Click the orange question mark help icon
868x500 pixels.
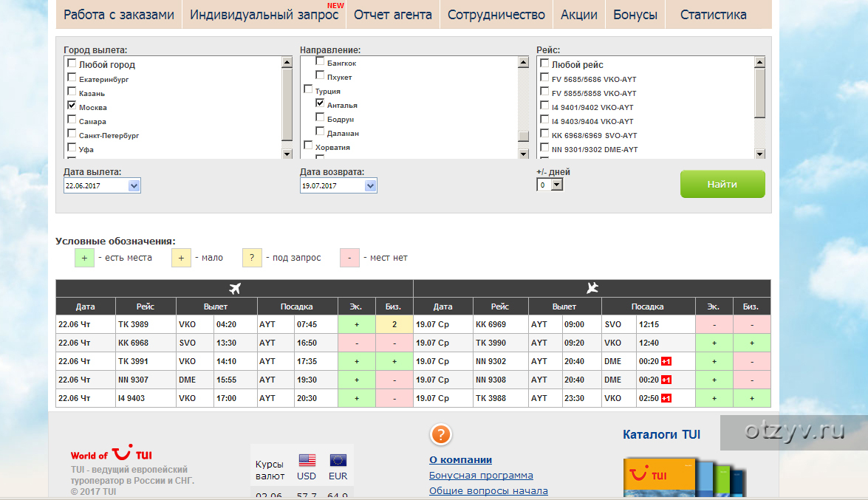point(440,434)
